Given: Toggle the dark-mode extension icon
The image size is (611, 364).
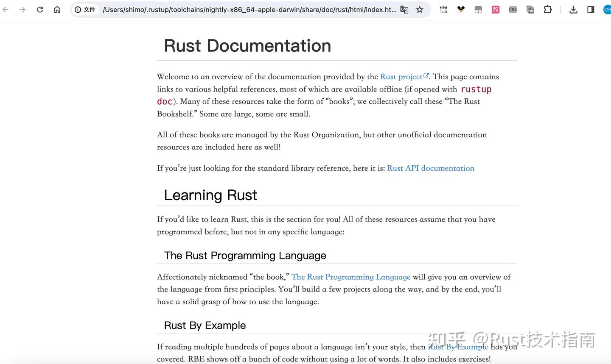Looking at the screenshot, I should 478,9.
